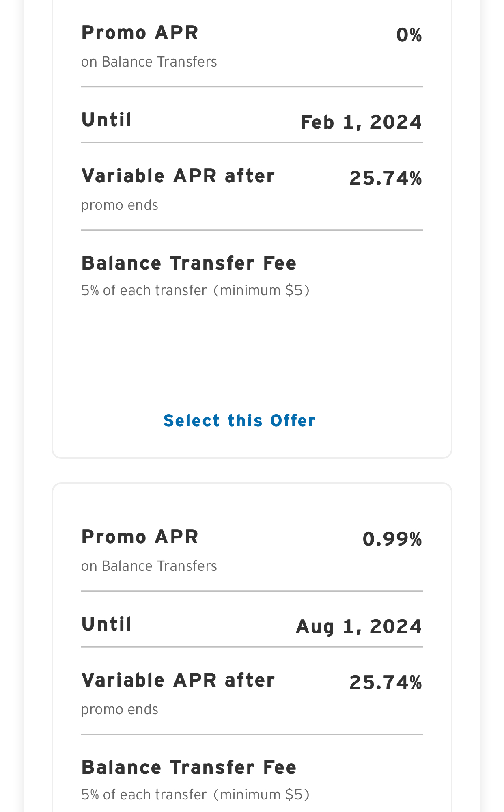This screenshot has width=504, height=812.
Task: Tap promo ends subtext in 0% offer card
Action: tap(120, 205)
